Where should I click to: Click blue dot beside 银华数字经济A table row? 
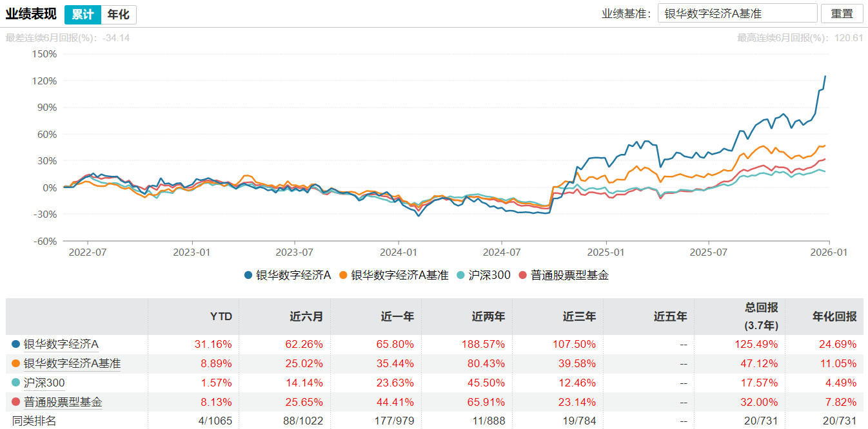16,345
